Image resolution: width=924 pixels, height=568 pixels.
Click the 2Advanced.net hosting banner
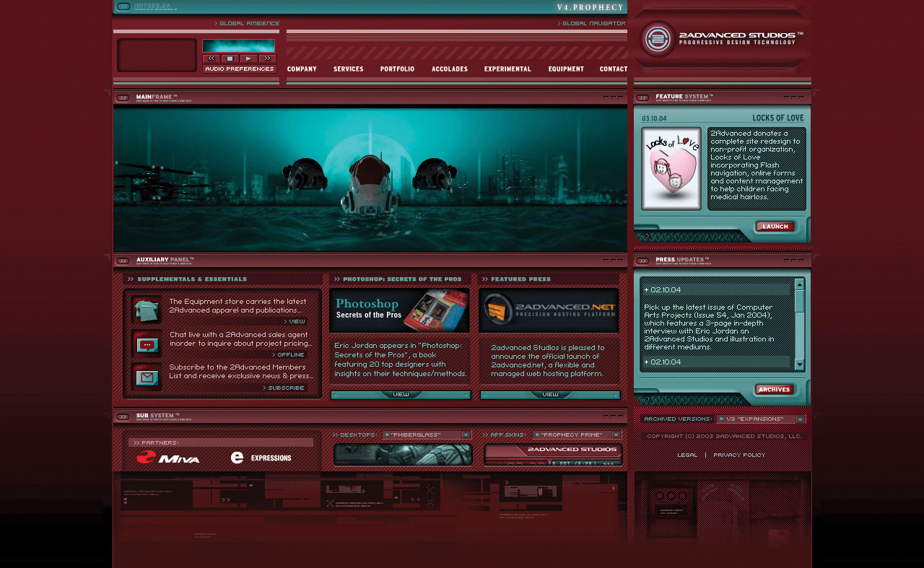(549, 310)
